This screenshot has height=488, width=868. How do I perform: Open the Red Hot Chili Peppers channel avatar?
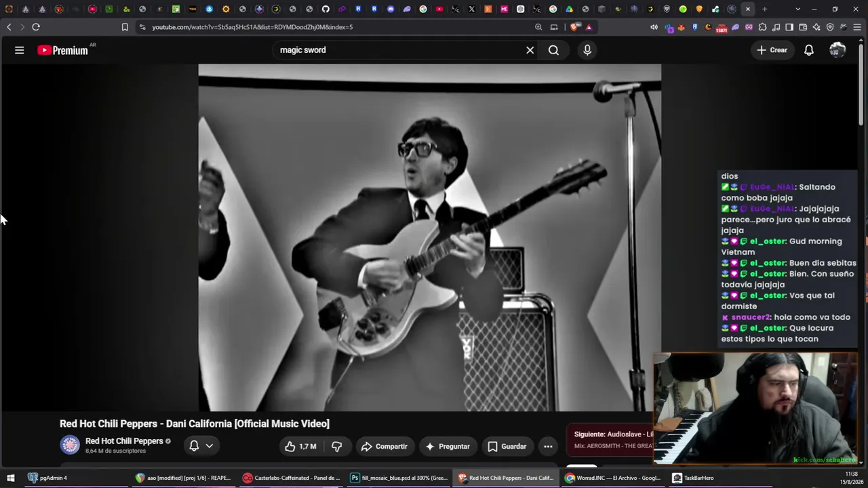[70, 445]
